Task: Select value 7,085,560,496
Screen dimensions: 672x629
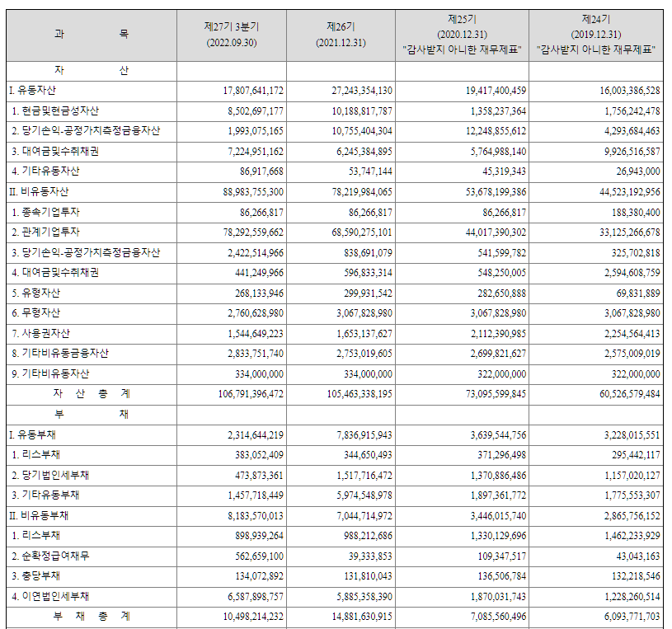Action: [x=498, y=617]
